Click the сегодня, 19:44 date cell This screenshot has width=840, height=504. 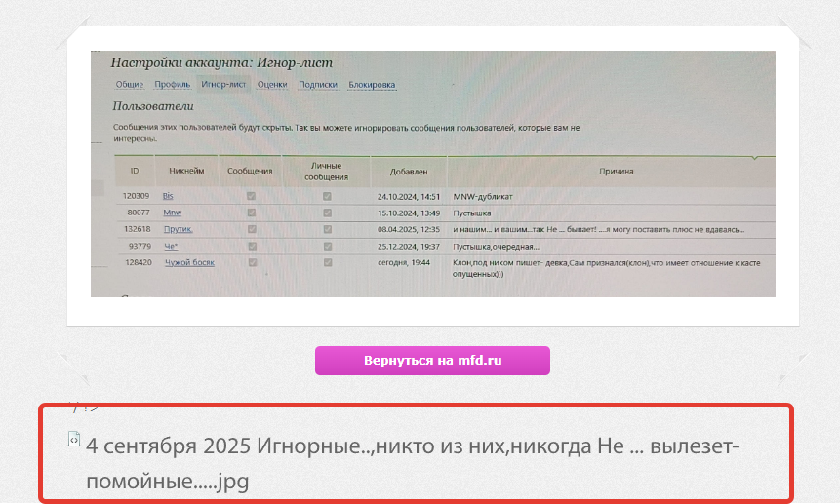(x=404, y=262)
